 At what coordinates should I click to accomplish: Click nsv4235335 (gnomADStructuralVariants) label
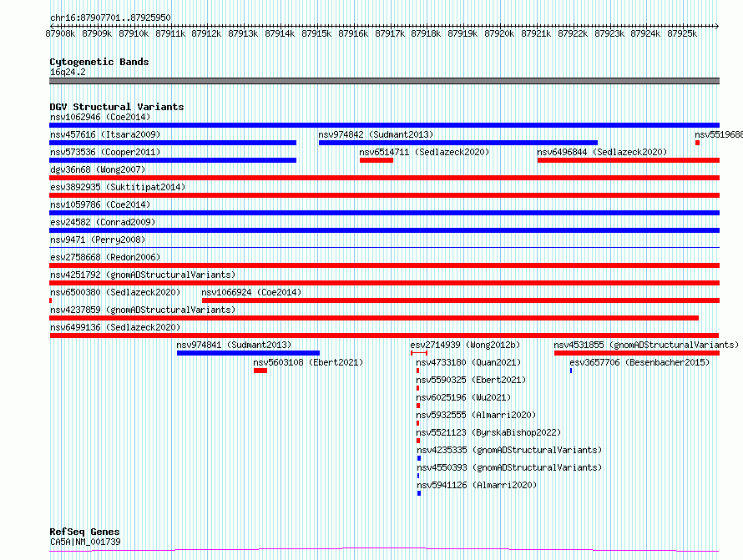509,450
